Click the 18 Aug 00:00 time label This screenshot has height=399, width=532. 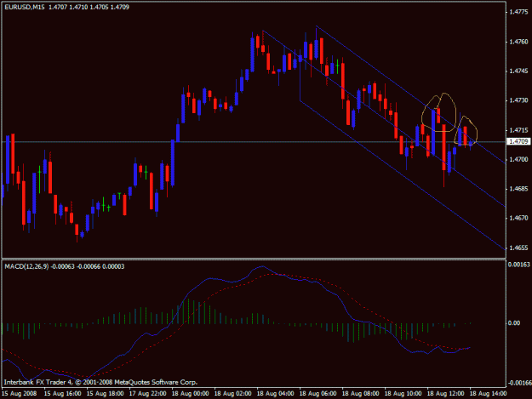pos(190,394)
